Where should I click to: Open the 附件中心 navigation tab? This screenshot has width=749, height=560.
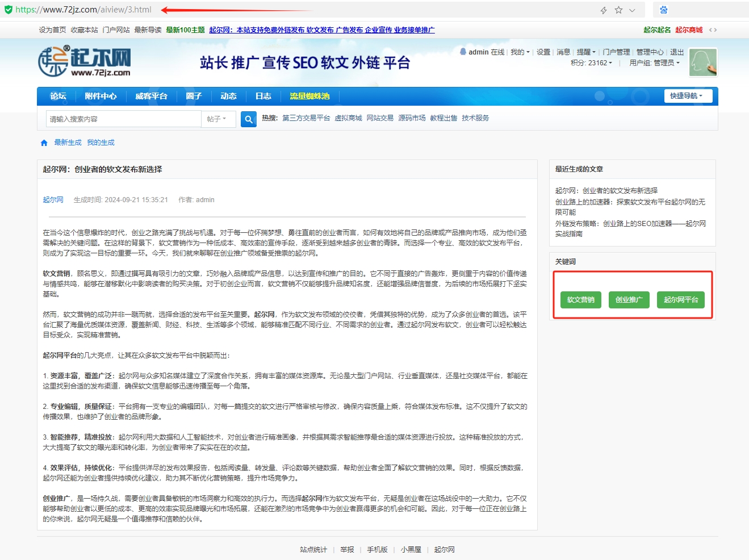tap(101, 96)
